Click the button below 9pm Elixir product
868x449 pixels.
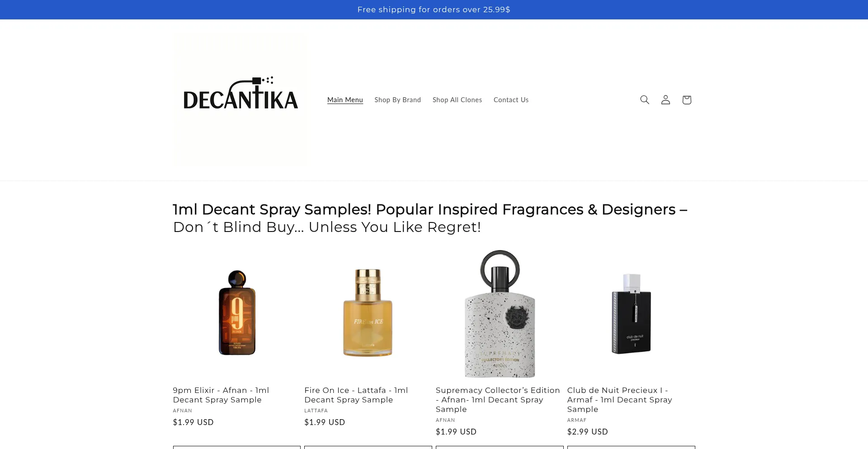pyautogui.click(x=237, y=447)
